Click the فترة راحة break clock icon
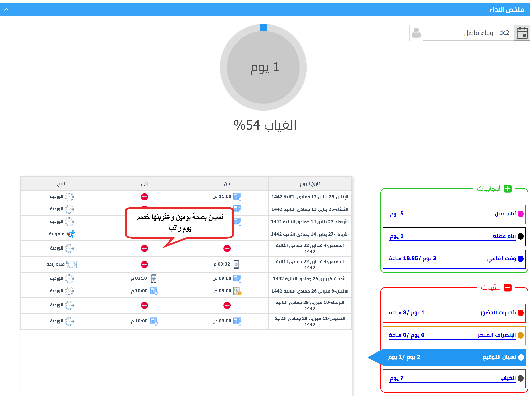The height and width of the screenshot is (396, 532). pos(71,264)
